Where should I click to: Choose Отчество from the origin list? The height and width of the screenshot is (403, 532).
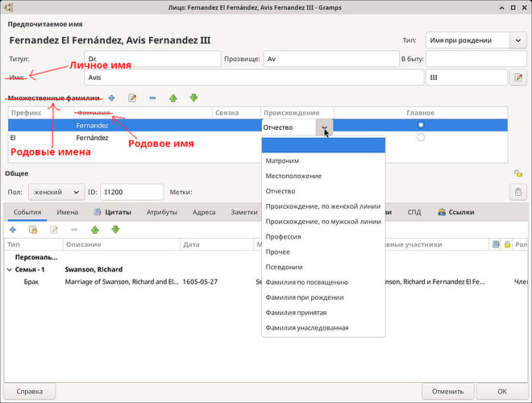(x=323, y=191)
